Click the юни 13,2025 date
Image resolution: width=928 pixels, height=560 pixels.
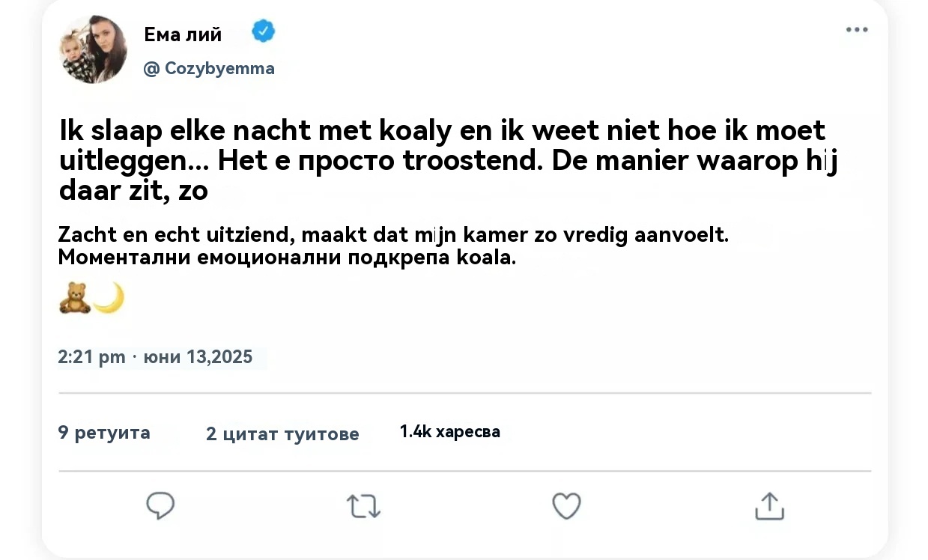pos(198,357)
